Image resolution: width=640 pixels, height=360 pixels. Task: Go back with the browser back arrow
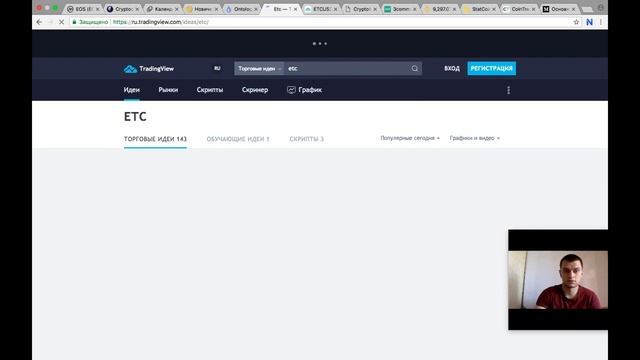tap(39, 22)
